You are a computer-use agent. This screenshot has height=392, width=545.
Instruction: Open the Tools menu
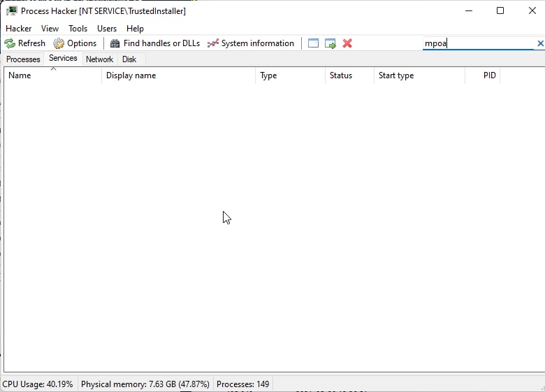pyautogui.click(x=78, y=29)
